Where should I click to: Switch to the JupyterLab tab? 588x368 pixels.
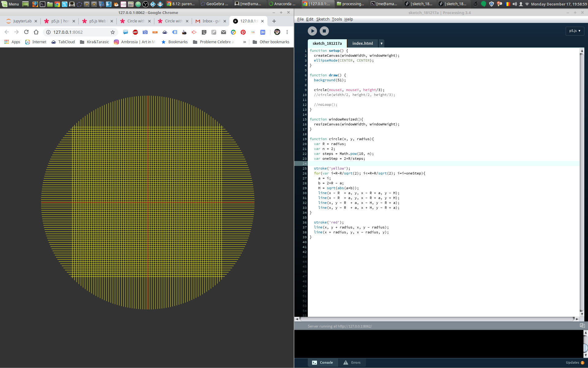(x=21, y=21)
